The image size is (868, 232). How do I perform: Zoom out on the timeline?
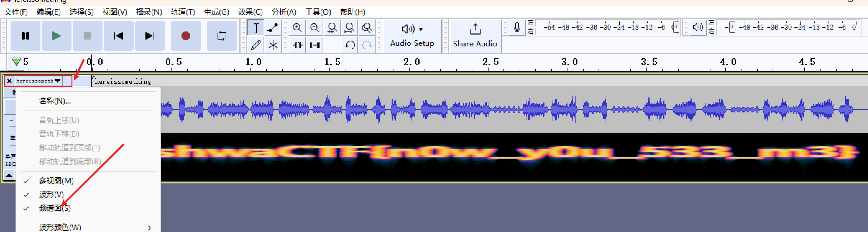315,28
